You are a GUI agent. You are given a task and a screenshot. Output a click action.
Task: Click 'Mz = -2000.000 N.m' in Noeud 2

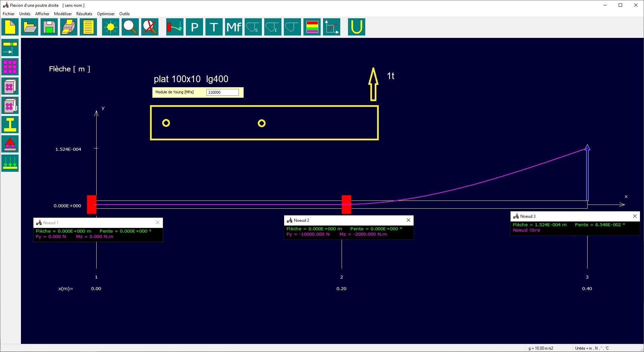tap(363, 234)
